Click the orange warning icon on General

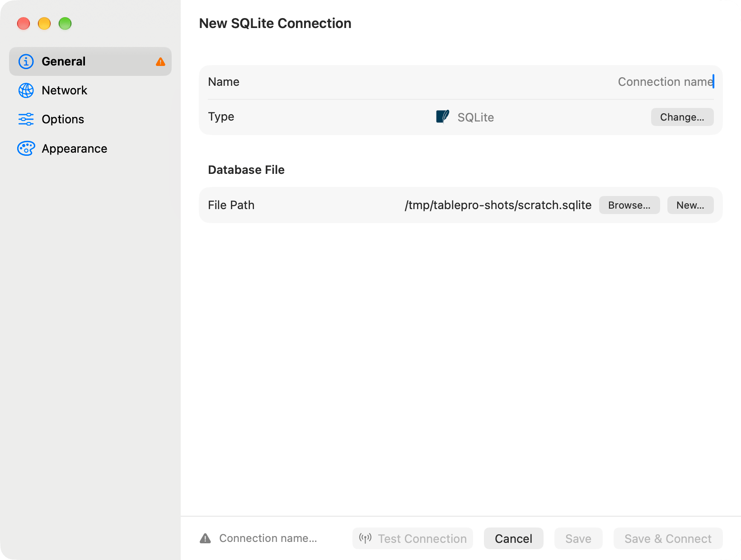pyautogui.click(x=160, y=62)
